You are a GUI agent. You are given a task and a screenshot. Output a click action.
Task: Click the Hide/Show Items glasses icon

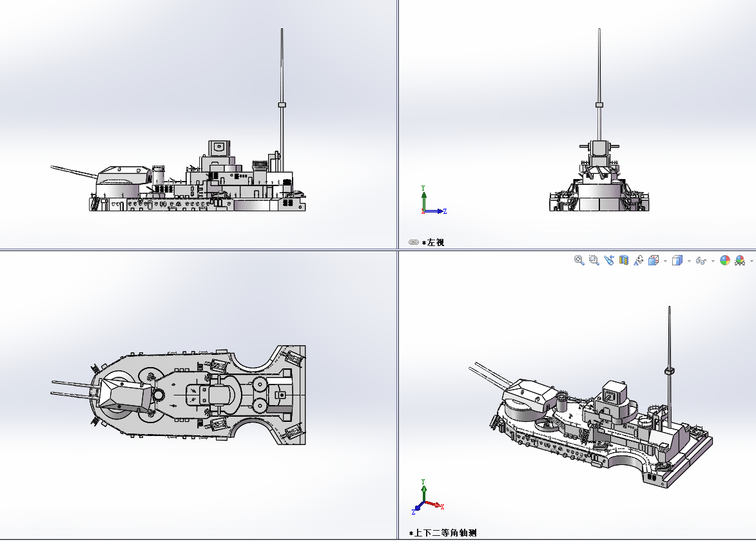[x=701, y=261]
